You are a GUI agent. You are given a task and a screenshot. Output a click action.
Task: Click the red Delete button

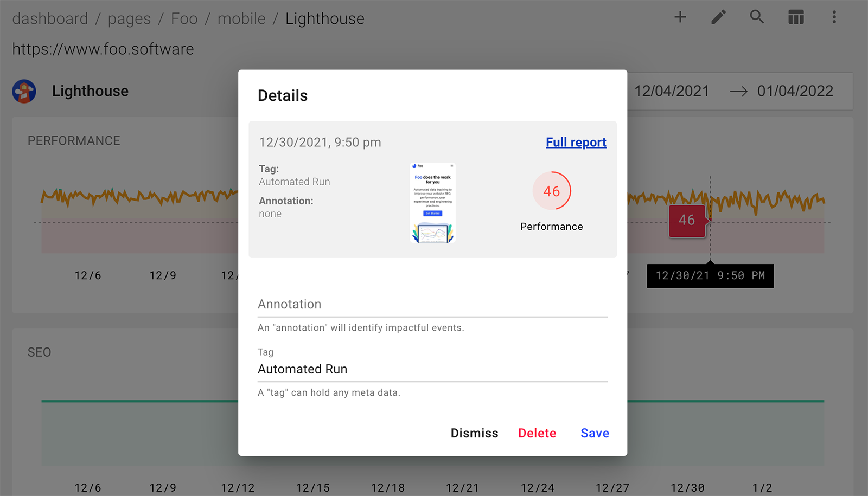(537, 433)
